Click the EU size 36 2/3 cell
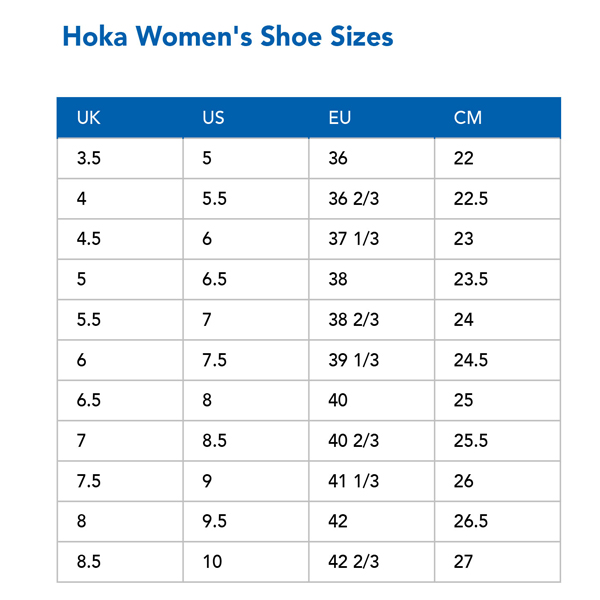Image resolution: width=600 pixels, height=600 pixels. tap(372, 199)
